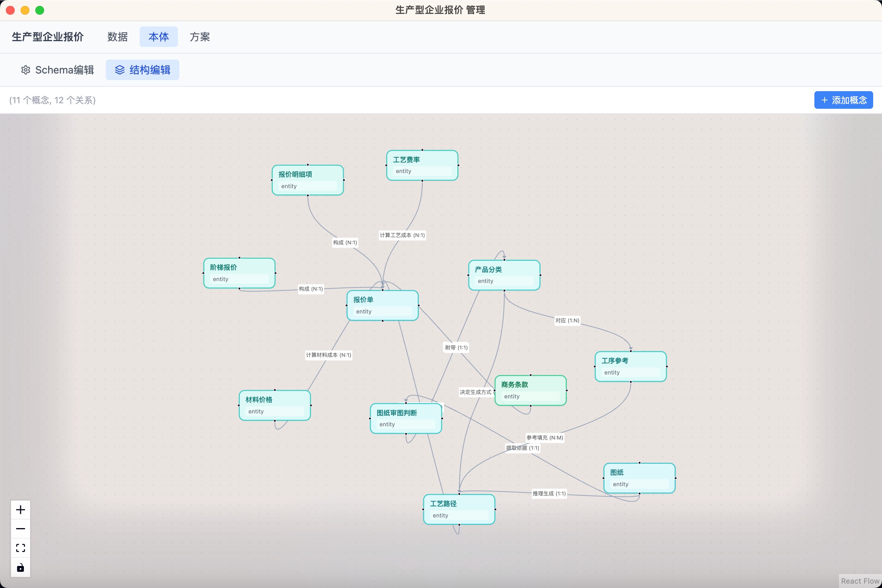Go to the 方案 tab
Screen dimensions: 882x588
click(200, 37)
